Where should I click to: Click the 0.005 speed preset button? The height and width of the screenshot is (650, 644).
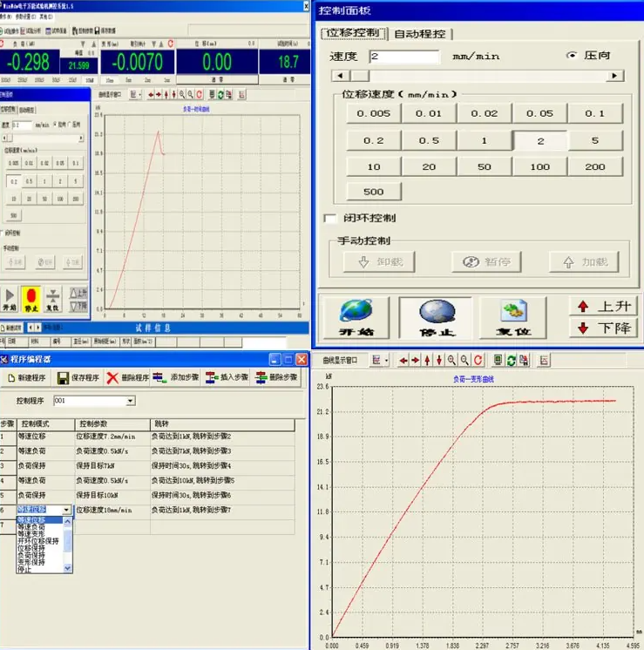pos(372,114)
